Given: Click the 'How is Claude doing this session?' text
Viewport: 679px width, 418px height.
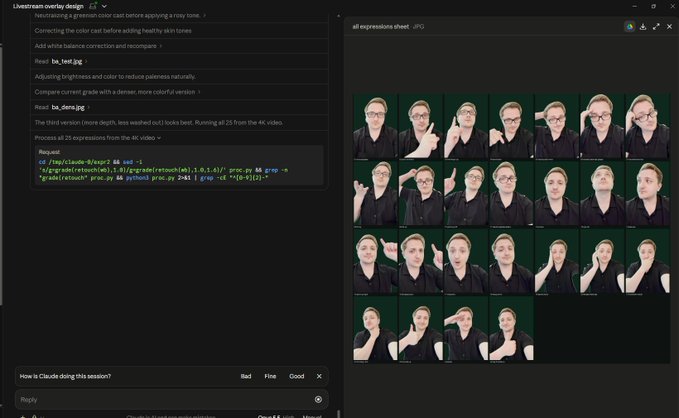Looking at the screenshot, I should pyautogui.click(x=65, y=376).
